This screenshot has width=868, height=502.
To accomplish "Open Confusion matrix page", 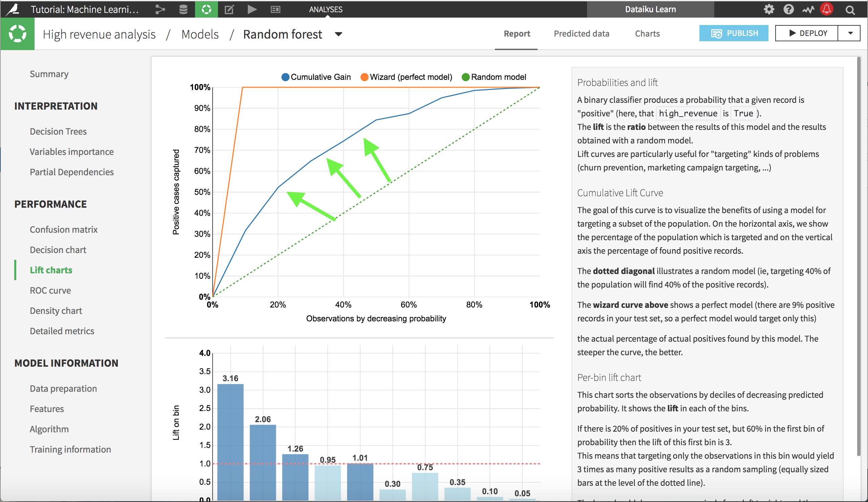I will pos(64,229).
